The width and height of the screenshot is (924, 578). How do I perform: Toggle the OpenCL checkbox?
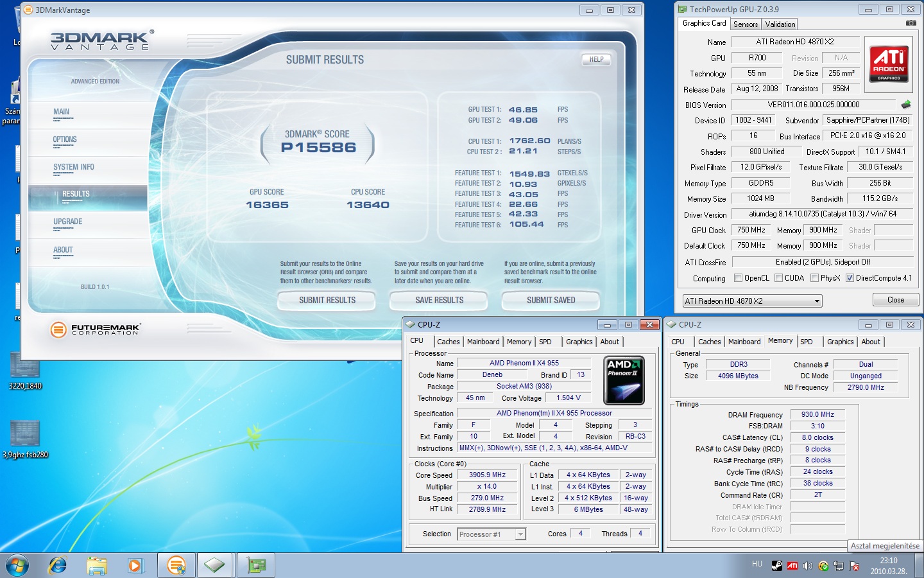pos(739,278)
